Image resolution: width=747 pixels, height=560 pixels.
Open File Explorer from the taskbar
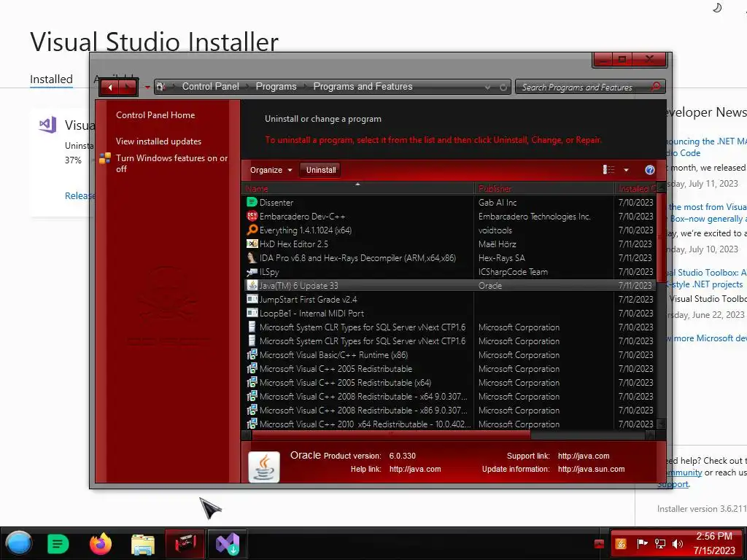143,544
